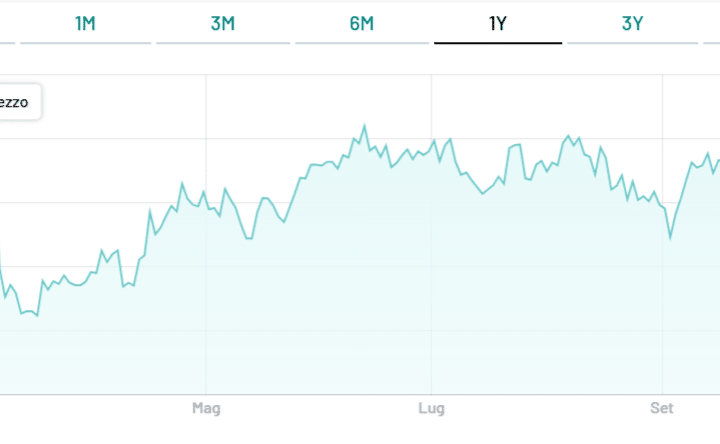Click the tall spike just left of Mag
The width and height of the screenshot is (720, 444).
pos(182,183)
